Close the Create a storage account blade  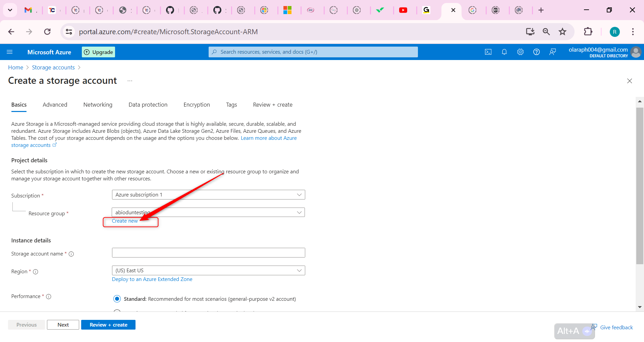630,81
